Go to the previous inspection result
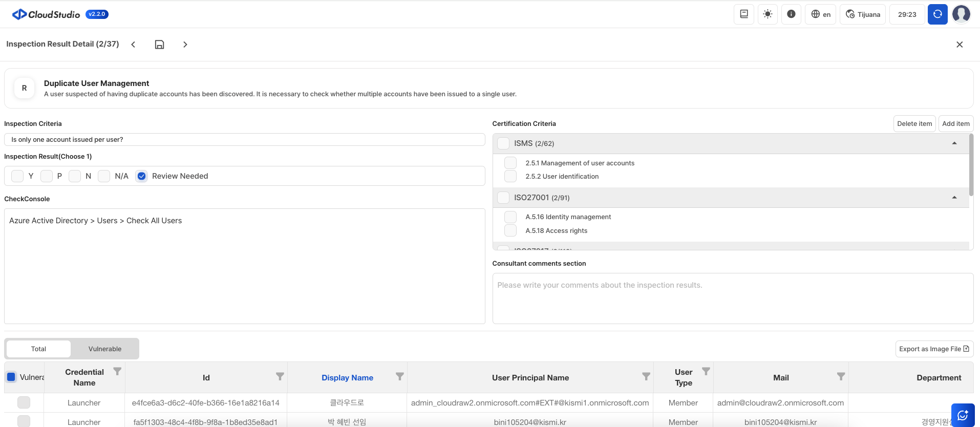 [133, 45]
